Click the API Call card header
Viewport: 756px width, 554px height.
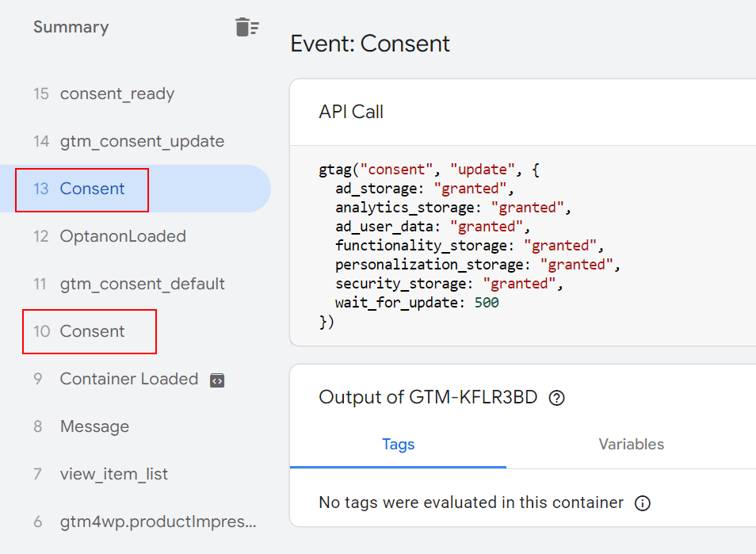[351, 112]
